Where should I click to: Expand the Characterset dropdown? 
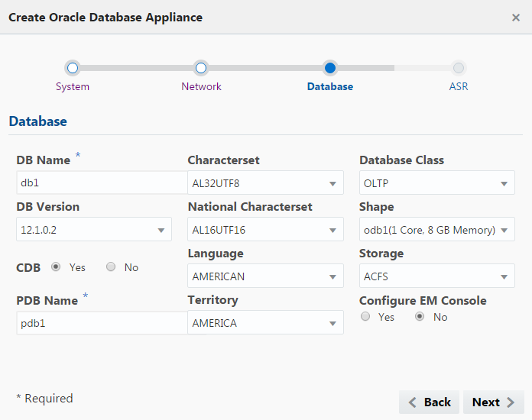(x=264, y=183)
